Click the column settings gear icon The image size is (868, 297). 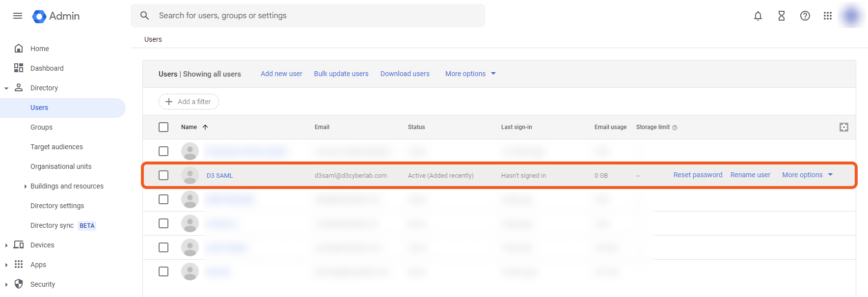pos(844,127)
